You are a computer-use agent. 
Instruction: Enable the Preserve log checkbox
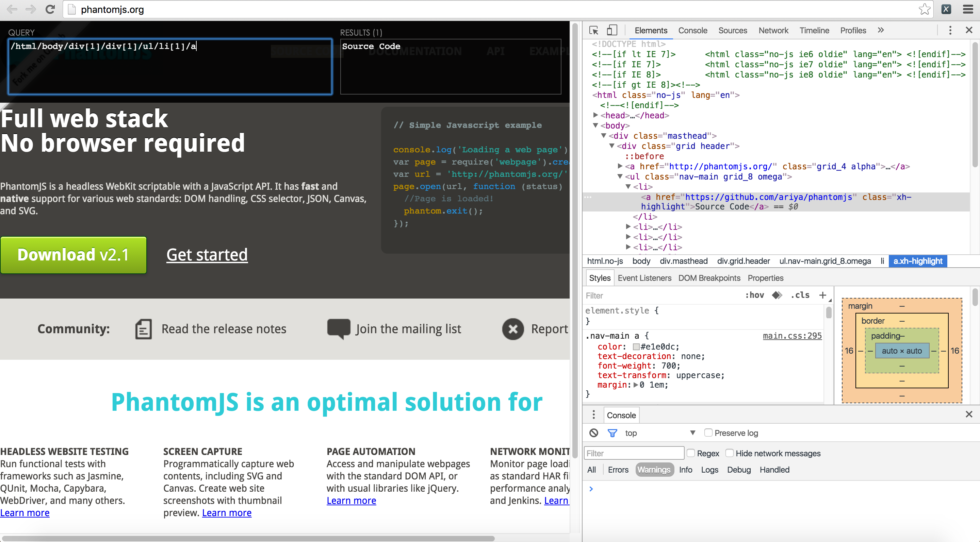click(x=708, y=433)
